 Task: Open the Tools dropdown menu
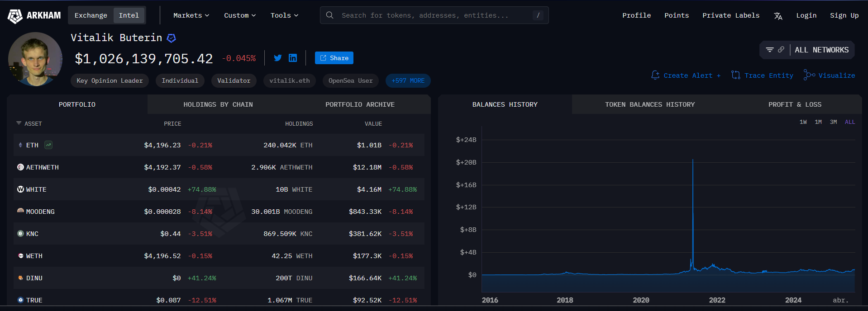[284, 15]
